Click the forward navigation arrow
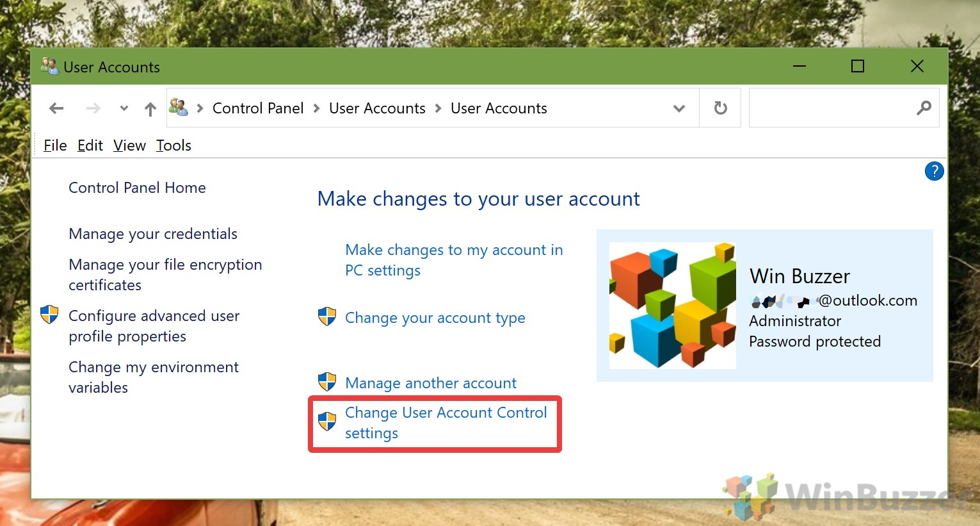The height and width of the screenshot is (526, 980). tap(93, 108)
